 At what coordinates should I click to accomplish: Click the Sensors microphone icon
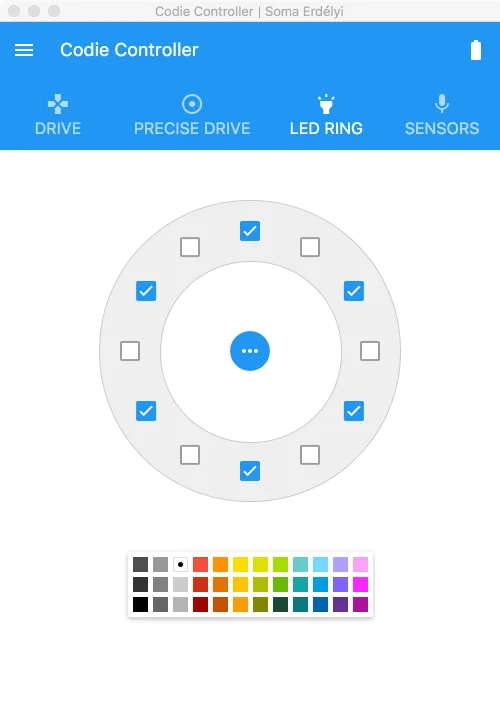tap(442, 104)
